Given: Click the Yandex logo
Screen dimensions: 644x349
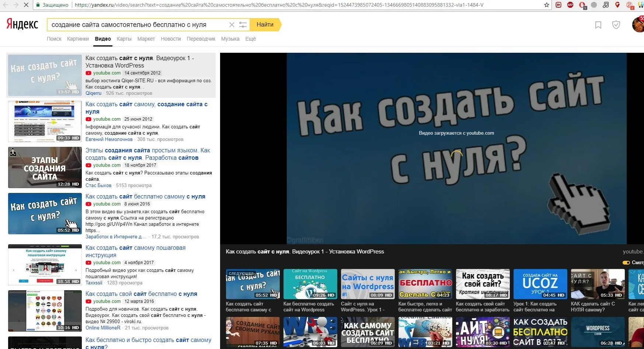Looking at the screenshot, I should (22, 24).
